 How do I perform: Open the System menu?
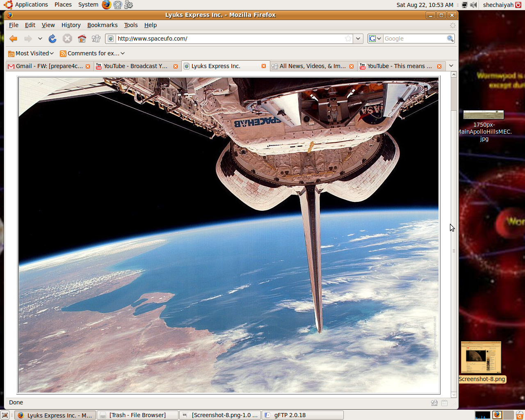click(x=88, y=5)
